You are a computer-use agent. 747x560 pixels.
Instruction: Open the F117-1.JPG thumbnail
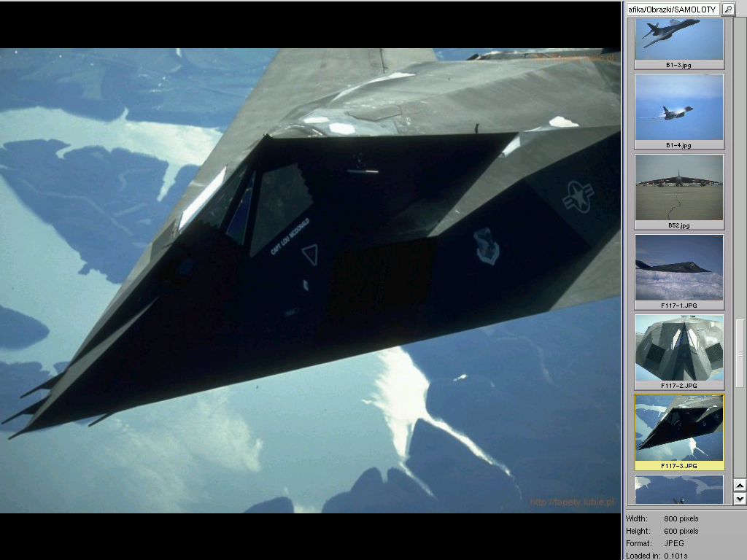coord(679,272)
